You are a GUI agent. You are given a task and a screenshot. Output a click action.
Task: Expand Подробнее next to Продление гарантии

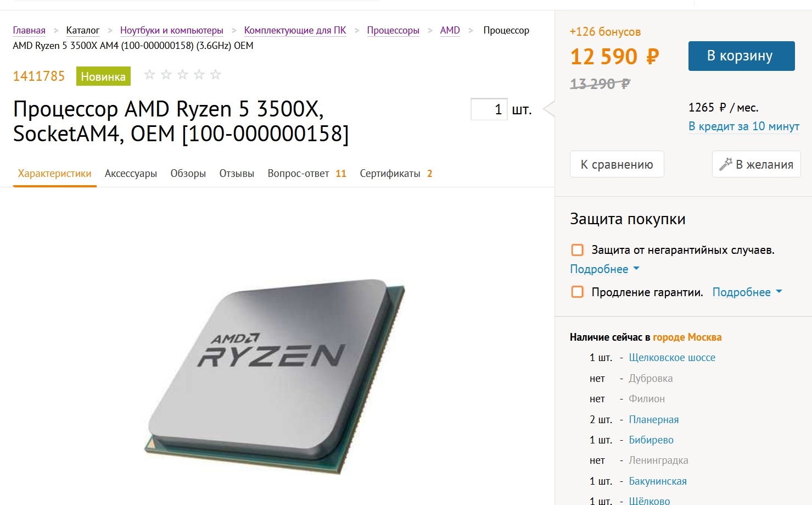(x=747, y=292)
